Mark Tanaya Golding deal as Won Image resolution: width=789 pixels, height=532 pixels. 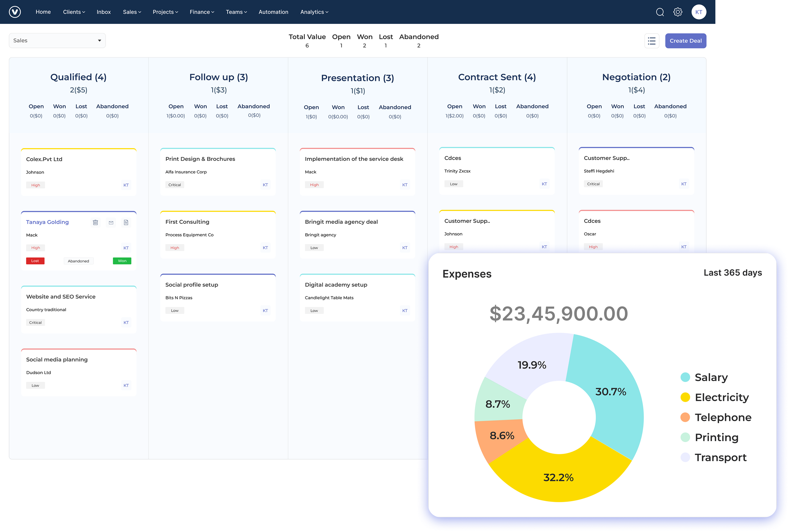coord(121,260)
